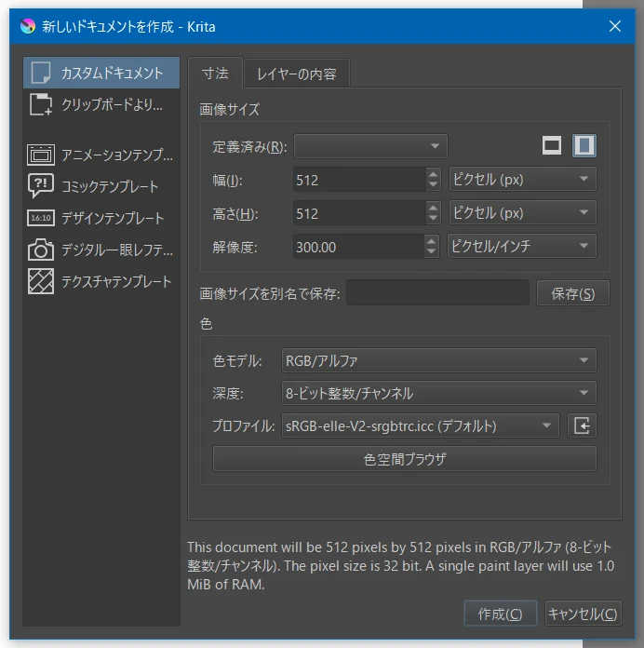
Task: Open デザインテンプレート category
Action: pyautogui.click(x=101, y=218)
